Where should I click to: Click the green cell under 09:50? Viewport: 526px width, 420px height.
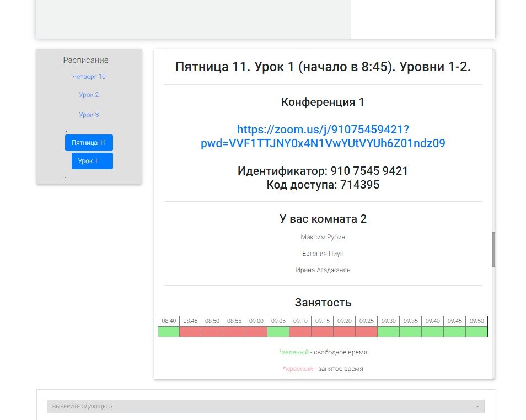coord(477,332)
